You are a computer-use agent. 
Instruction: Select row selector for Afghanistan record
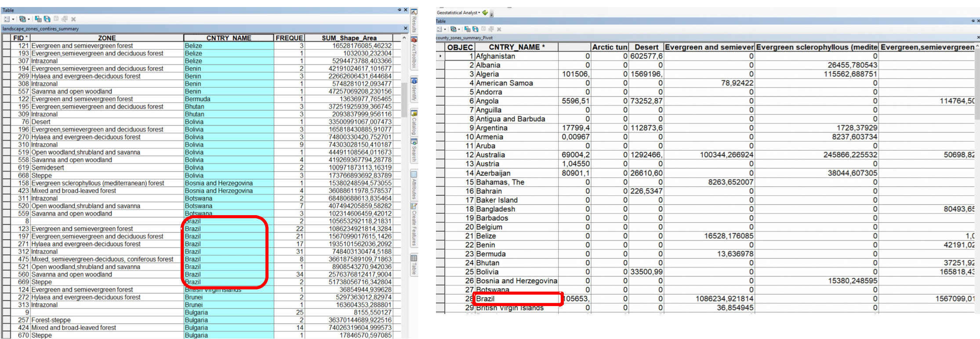point(440,56)
